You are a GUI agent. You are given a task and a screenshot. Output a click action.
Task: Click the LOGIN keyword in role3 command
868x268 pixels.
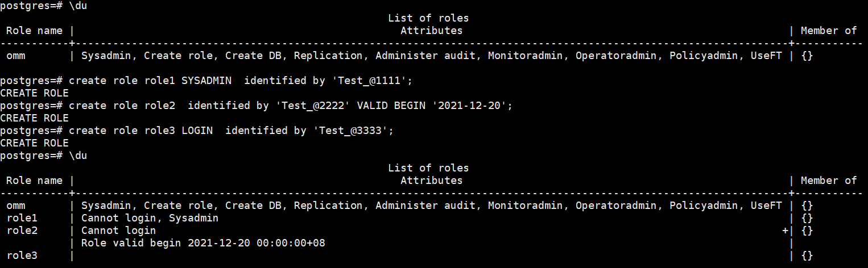[197, 131]
